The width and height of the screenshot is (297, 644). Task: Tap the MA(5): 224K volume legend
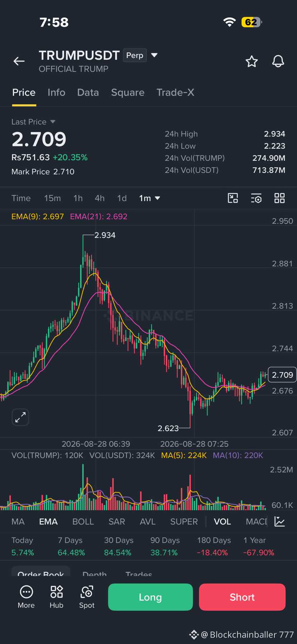tap(184, 455)
